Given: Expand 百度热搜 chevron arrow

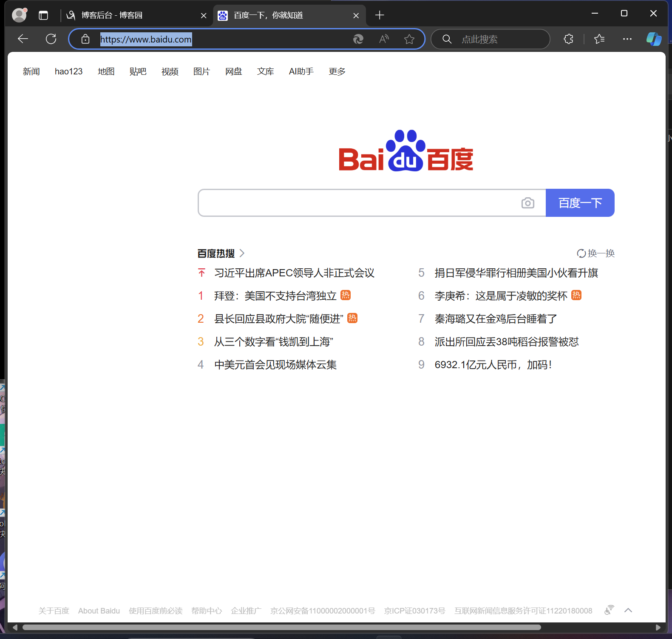Looking at the screenshot, I should tap(242, 253).
